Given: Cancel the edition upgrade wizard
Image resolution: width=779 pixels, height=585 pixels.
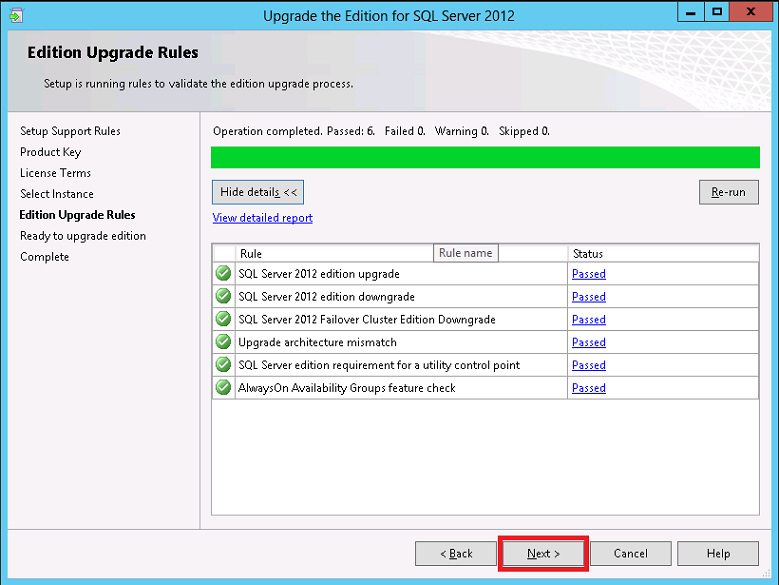Looking at the screenshot, I should pyautogui.click(x=630, y=553).
